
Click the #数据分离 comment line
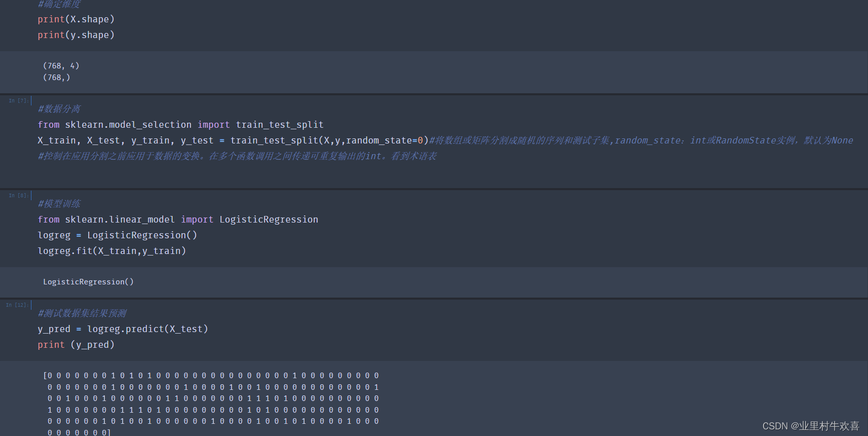pyautogui.click(x=59, y=109)
